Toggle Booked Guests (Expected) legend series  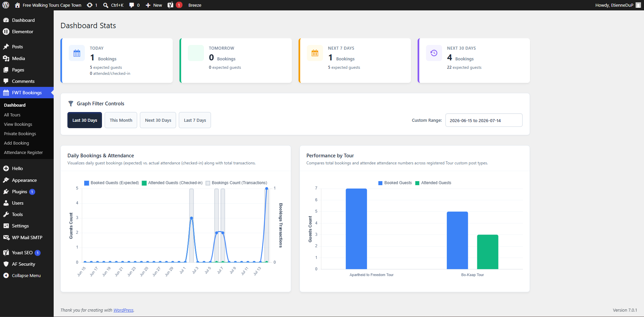(x=111, y=183)
